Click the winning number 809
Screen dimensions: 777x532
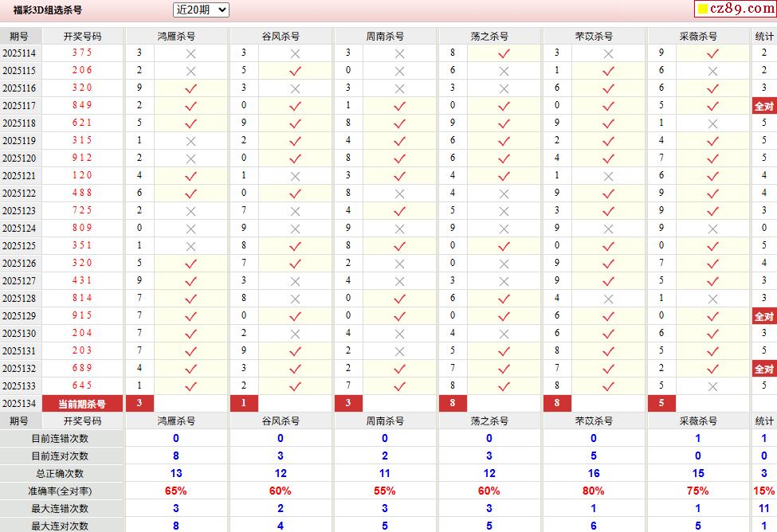click(82, 228)
